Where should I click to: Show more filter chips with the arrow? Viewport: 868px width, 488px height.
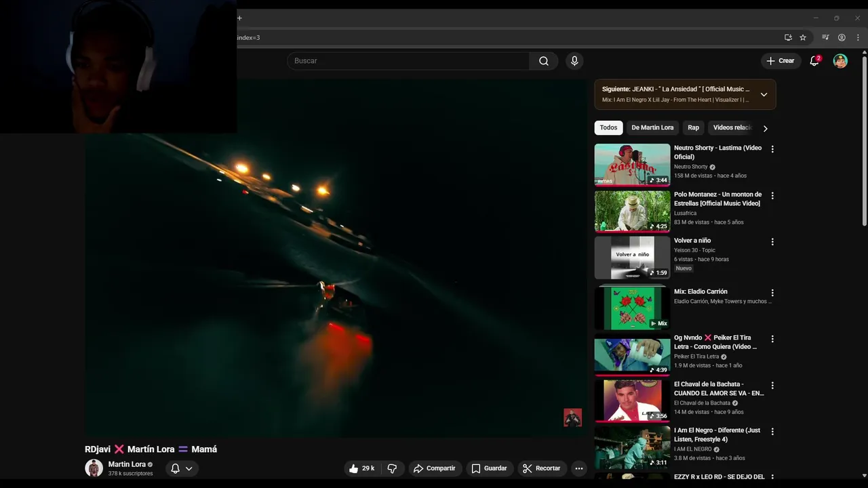[765, 128]
